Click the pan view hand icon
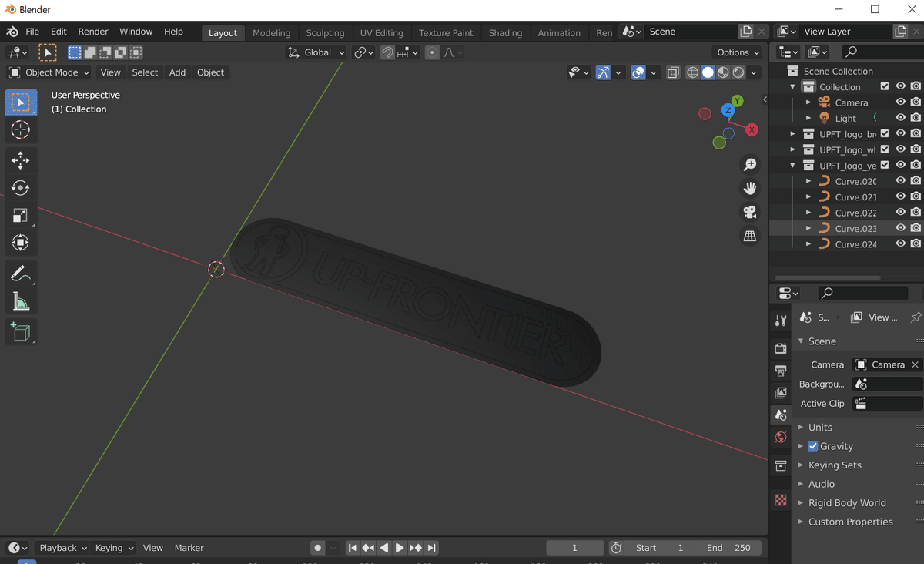The height and width of the screenshot is (564, 924). (x=749, y=188)
